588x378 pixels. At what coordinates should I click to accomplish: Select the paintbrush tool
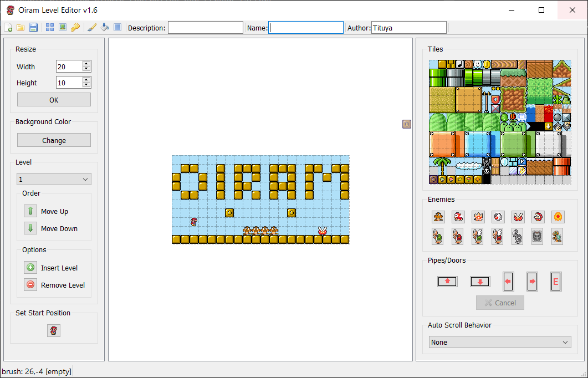[x=92, y=27]
